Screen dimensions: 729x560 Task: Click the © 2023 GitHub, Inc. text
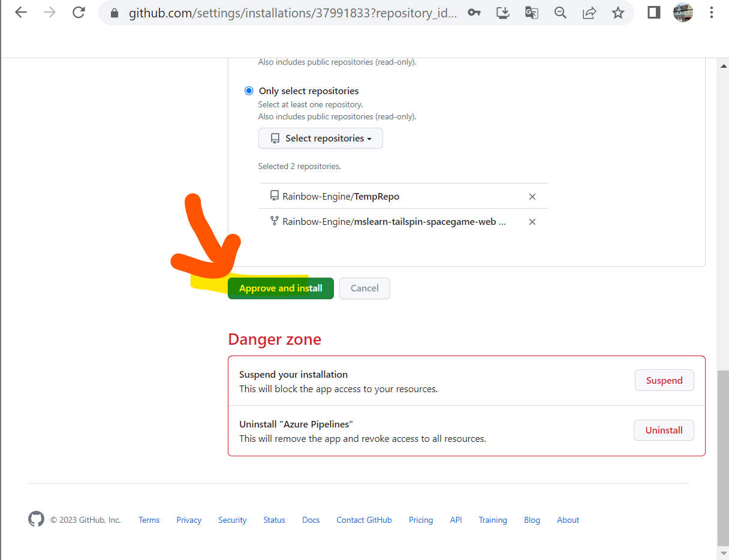click(86, 520)
